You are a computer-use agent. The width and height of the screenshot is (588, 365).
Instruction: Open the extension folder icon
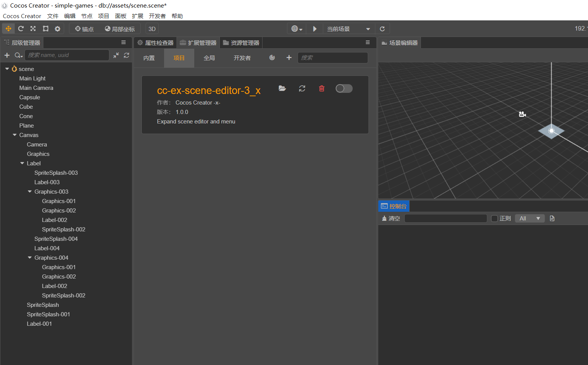pyautogui.click(x=282, y=88)
